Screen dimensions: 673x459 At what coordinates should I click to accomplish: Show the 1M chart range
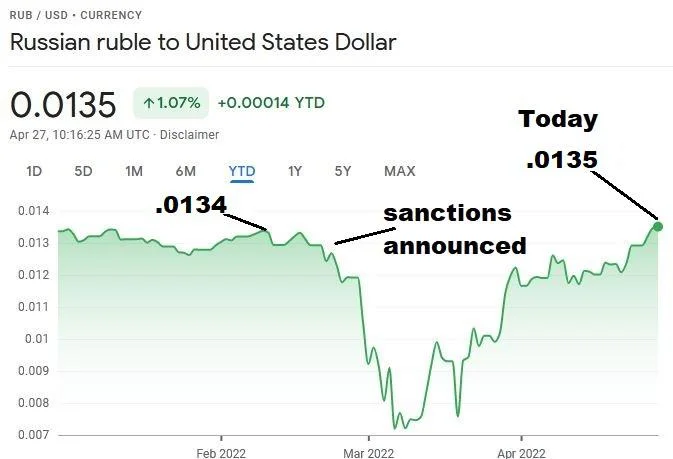[134, 171]
